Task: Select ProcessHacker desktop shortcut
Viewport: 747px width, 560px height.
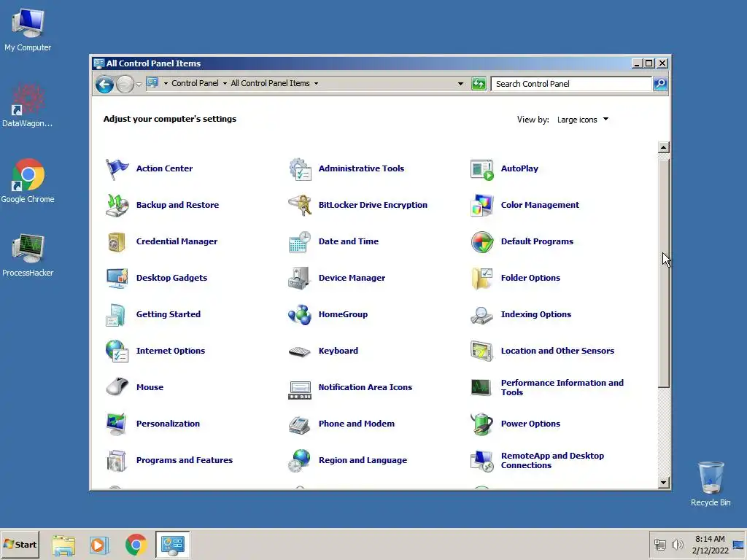Action: click(x=28, y=255)
